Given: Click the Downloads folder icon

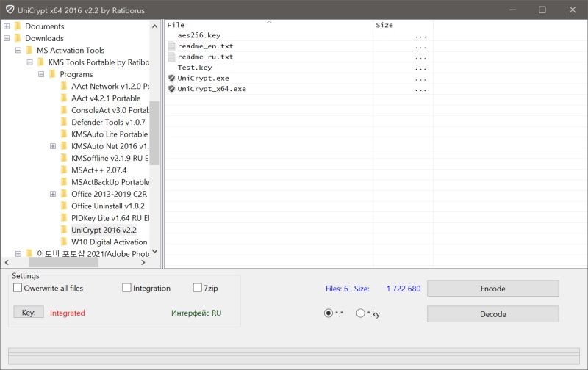Looking at the screenshot, I should pos(18,38).
